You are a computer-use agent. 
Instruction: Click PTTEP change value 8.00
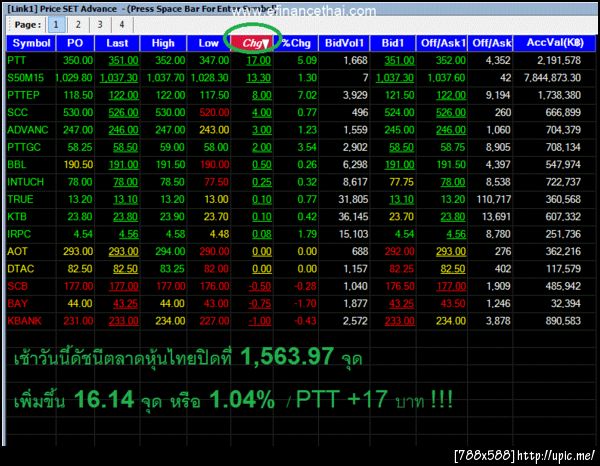262,95
